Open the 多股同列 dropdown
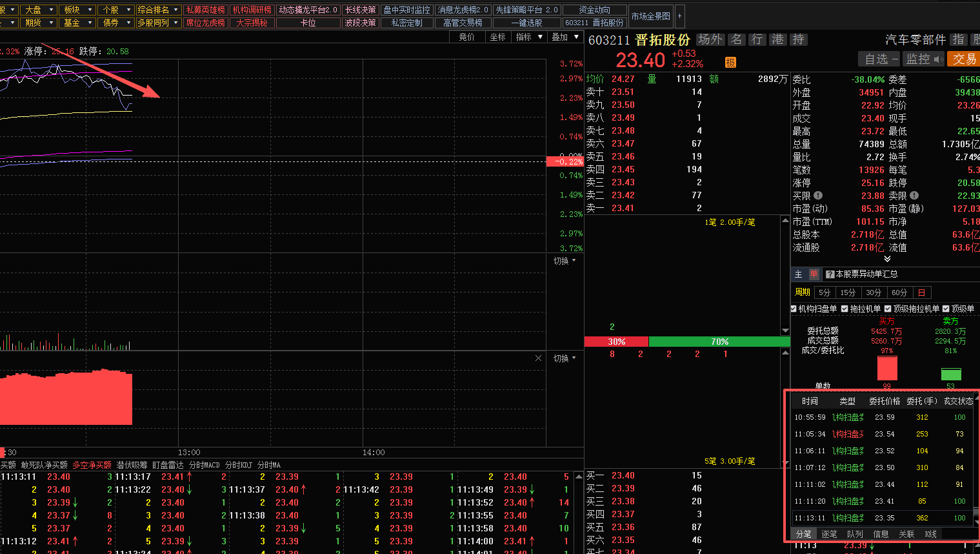 (x=158, y=23)
